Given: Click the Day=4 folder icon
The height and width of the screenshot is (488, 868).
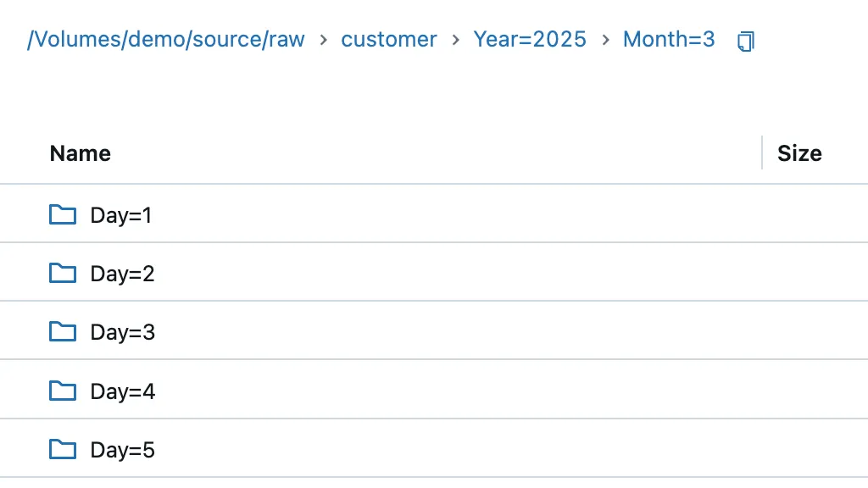Looking at the screenshot, I should (x=63, y=391).
